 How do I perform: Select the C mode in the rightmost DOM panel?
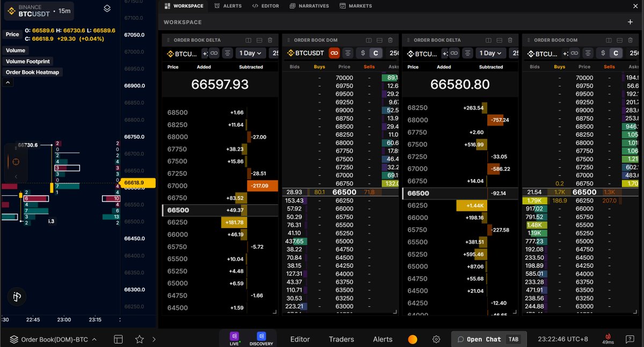tap(616, 53)
